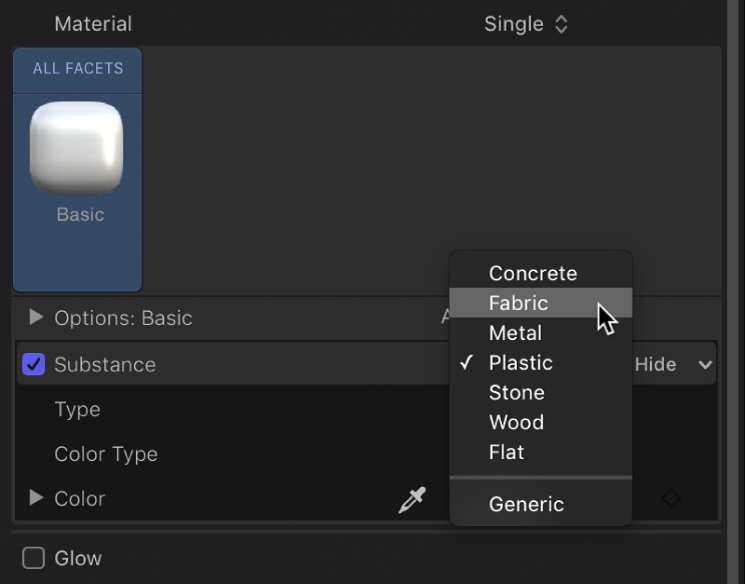Choose Fabric from the substance menu
The width and height of the screenshot is (745, 585).
click(x=518, y=303)
